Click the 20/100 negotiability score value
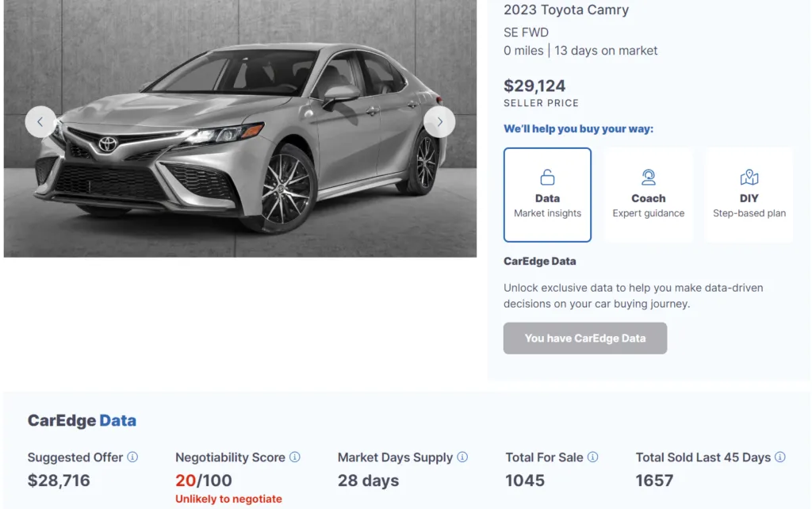This screenshot has width=812, height=509. pyautogui.click(x=205, y=480)
